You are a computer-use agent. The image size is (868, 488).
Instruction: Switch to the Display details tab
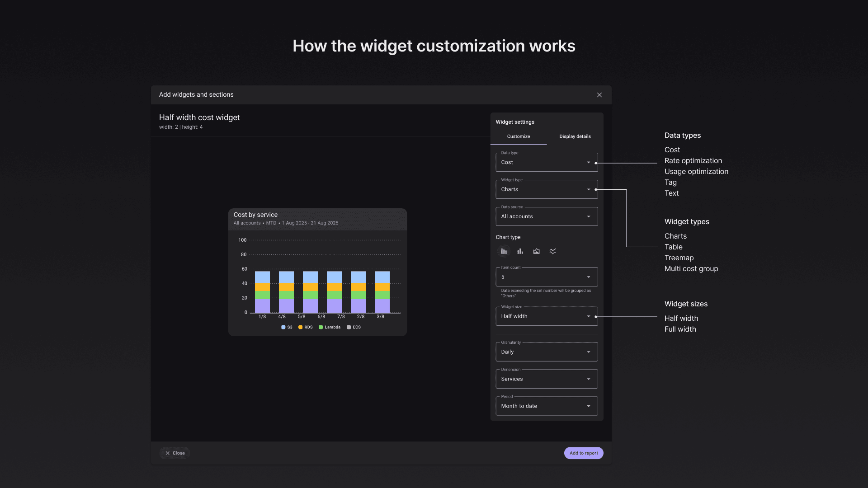tap(575, 136)
